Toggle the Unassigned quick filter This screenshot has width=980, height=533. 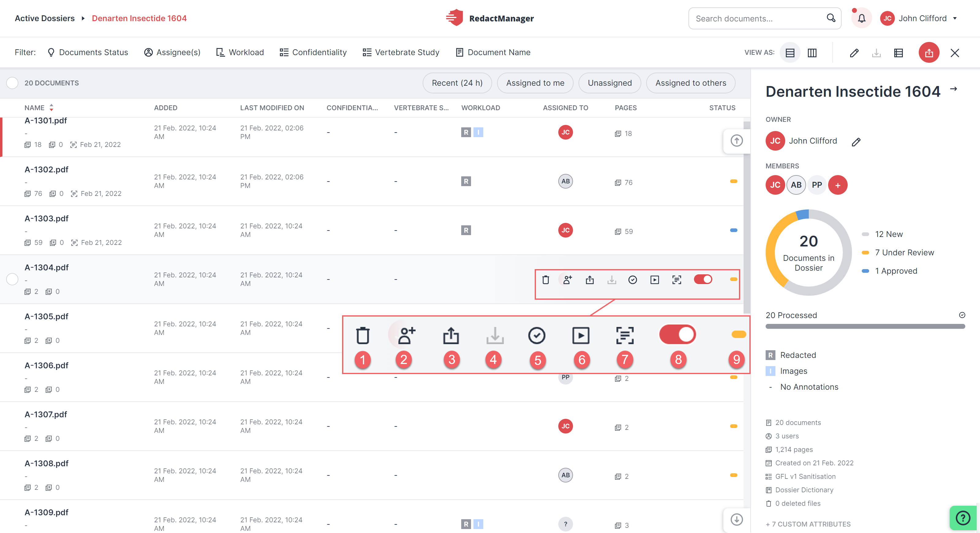(609, 83)
